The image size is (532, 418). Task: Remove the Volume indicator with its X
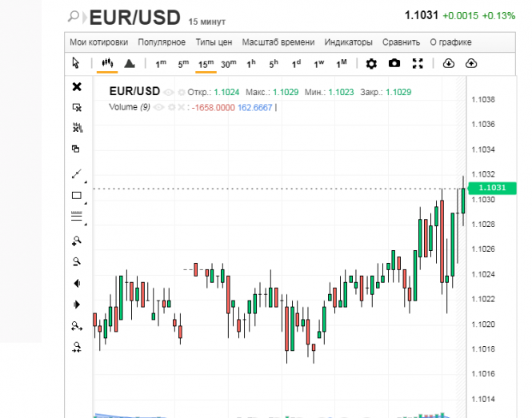[181, 107]
